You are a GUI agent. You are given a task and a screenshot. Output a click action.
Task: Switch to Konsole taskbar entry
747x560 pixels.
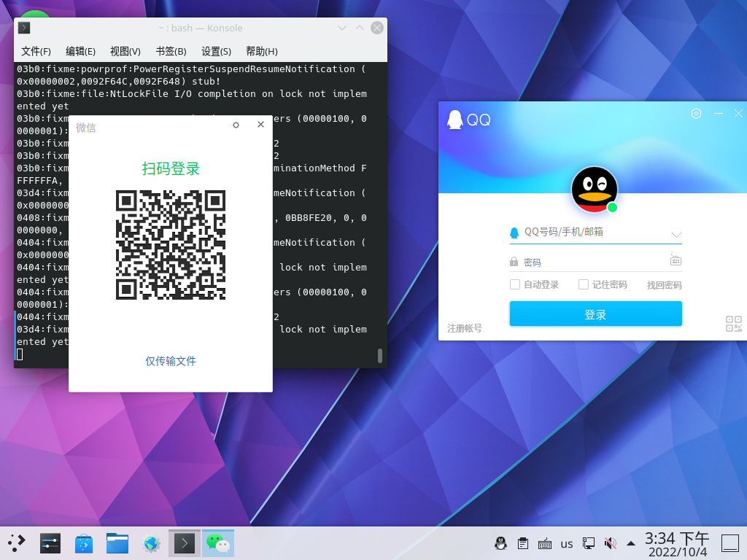pos(185,543)
